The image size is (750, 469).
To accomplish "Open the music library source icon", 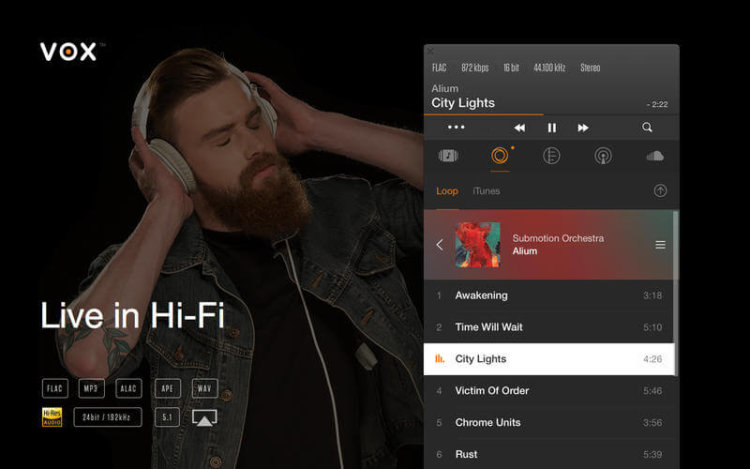I will 448,156.
